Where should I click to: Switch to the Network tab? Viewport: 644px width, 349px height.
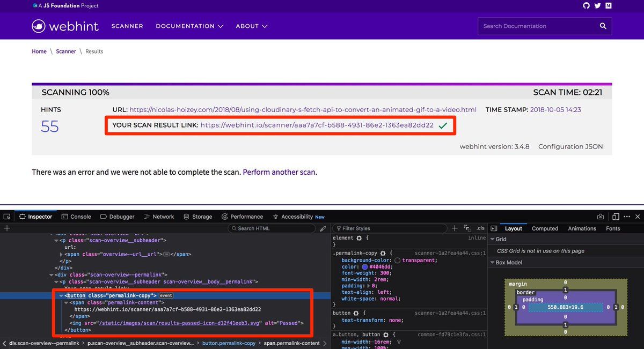click(x=159, y=217)
